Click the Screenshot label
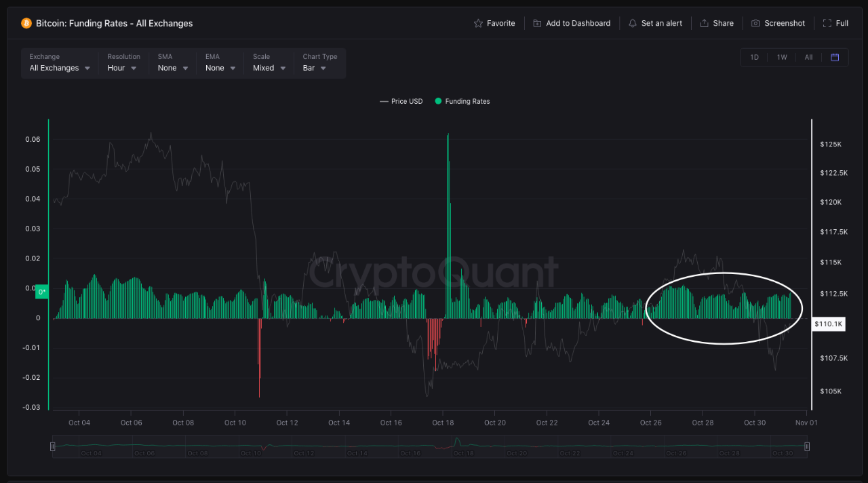The height and width of the screenshot is (483, 868). point(785,23)
